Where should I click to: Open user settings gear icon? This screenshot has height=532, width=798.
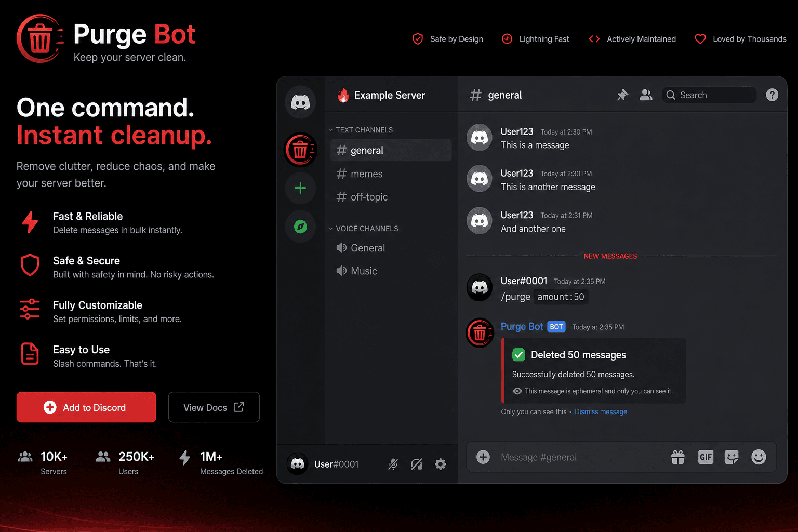coord(441,464)
